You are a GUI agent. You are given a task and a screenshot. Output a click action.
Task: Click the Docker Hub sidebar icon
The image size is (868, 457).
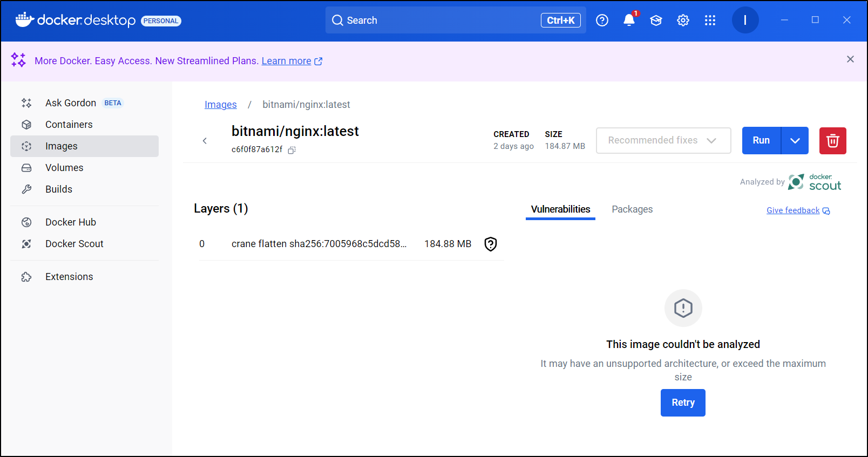[26, 222]
